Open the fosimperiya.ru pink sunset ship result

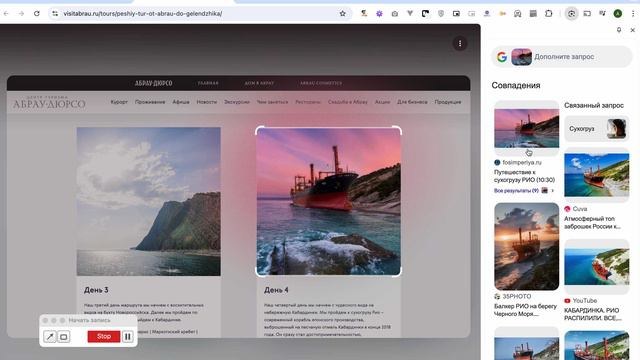coord(527,128)
